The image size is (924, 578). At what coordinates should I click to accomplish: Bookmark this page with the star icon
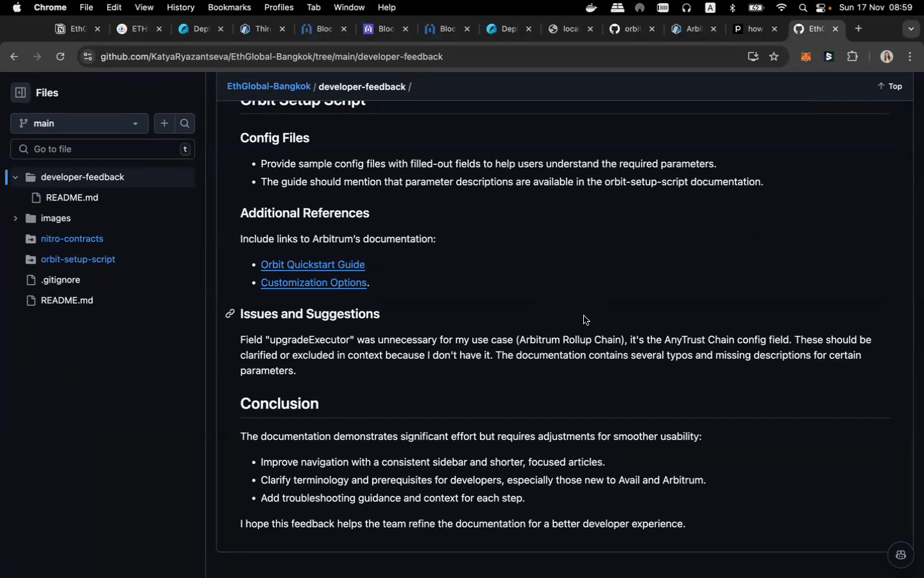click(x=774, y=57)
